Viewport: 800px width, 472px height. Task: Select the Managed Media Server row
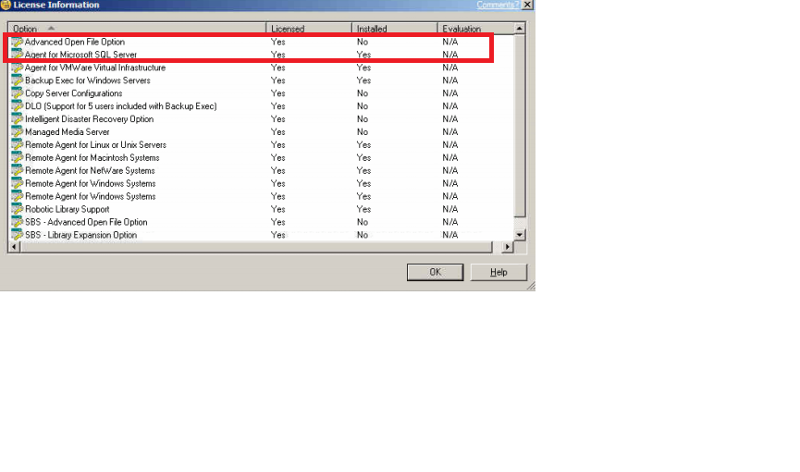click(x=261, y=132)
